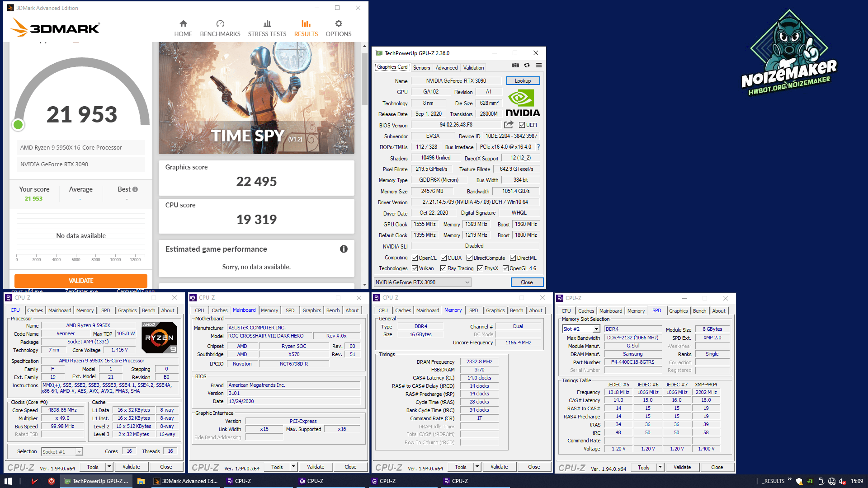
Task: Open the Results section in 3DMark
Action: click(x=306, y=28)
